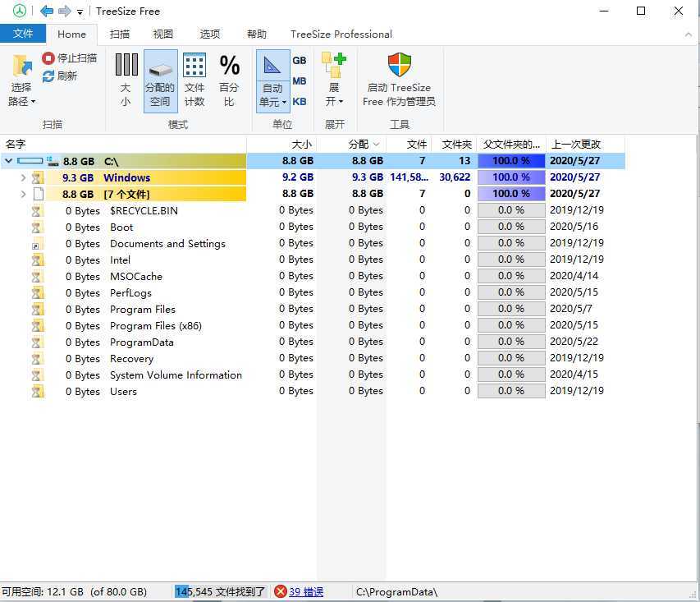
Task: Click the file icon of [7 个文件]
Action: pyautogui.click(x=39, y=194)
